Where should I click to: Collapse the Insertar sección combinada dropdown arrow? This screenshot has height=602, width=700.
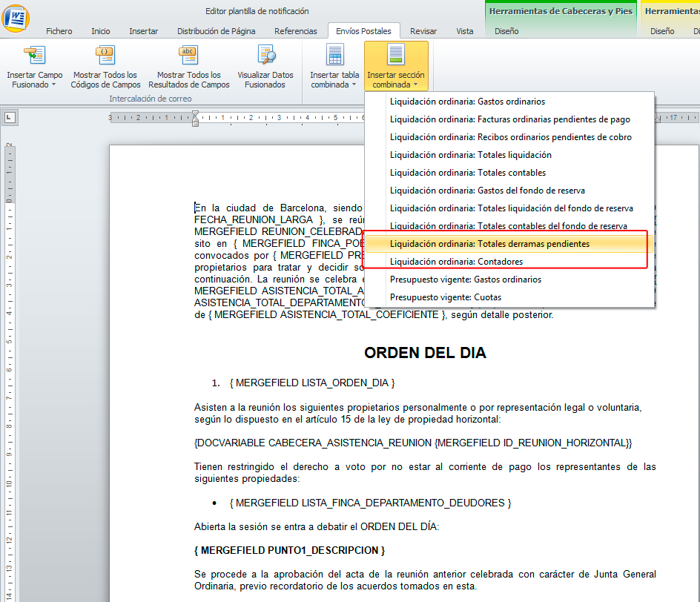pyautogui.click(x=415, y=85)
